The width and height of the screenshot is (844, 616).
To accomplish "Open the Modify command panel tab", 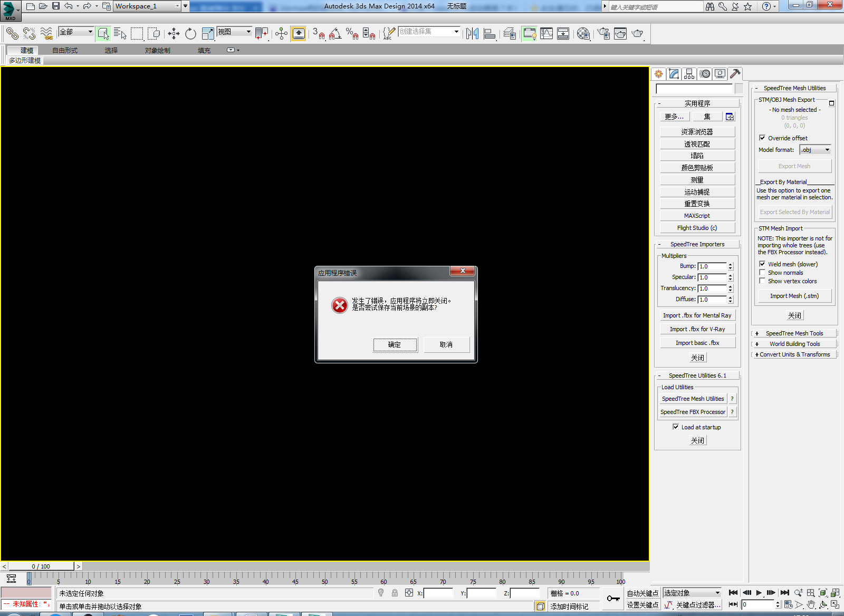I will coord(674,74).
